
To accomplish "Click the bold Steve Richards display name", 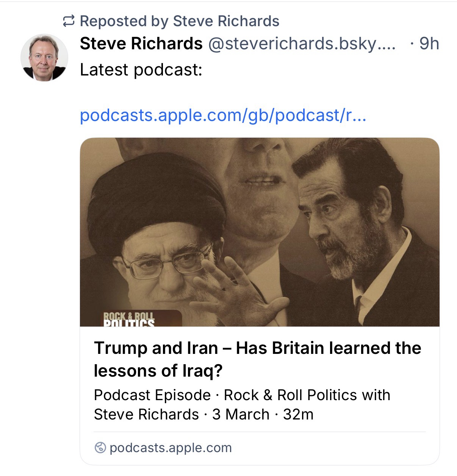I will [141, 44].
